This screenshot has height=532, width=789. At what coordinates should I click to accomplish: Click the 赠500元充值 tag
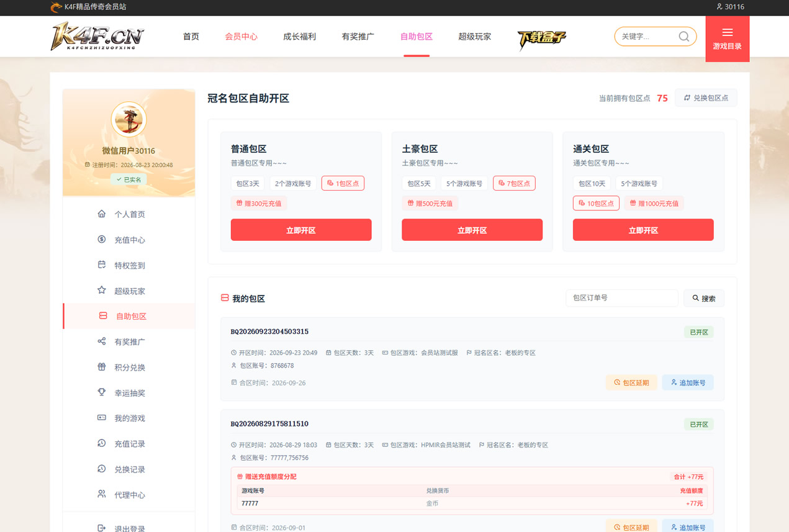(430, 203)
